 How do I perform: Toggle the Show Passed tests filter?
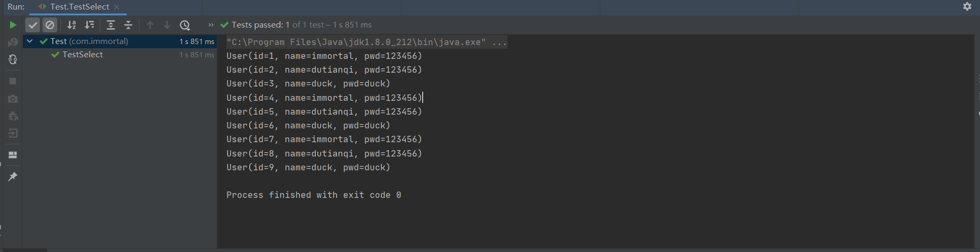pyautogui.click(x=33, y=25)
